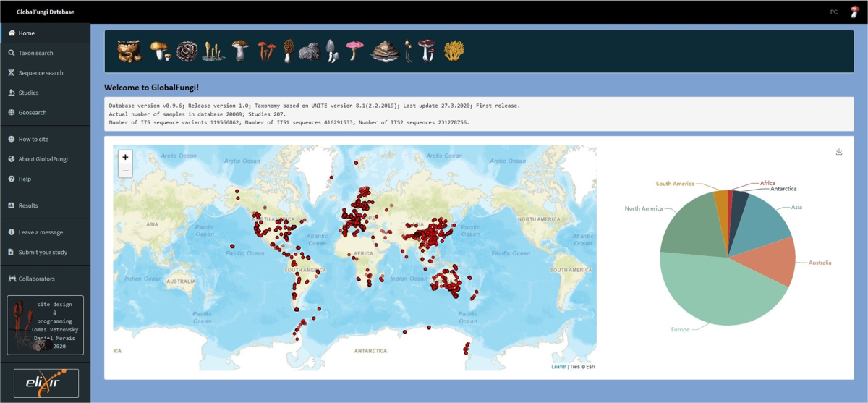Open How to cite page
The width and height of the screenshot is (868, 403).
click(x=33, y=139)
